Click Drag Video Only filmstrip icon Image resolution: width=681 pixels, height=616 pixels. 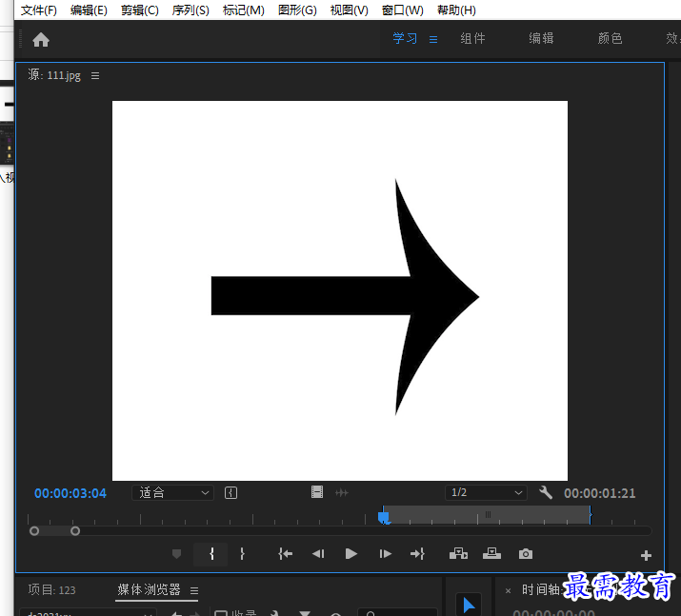tap(317, 492)
